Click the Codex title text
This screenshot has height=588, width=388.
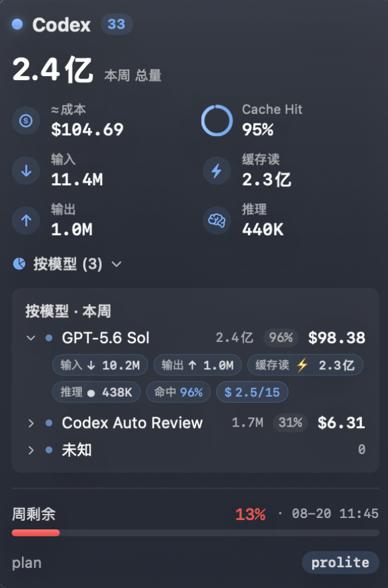[61, 25]
